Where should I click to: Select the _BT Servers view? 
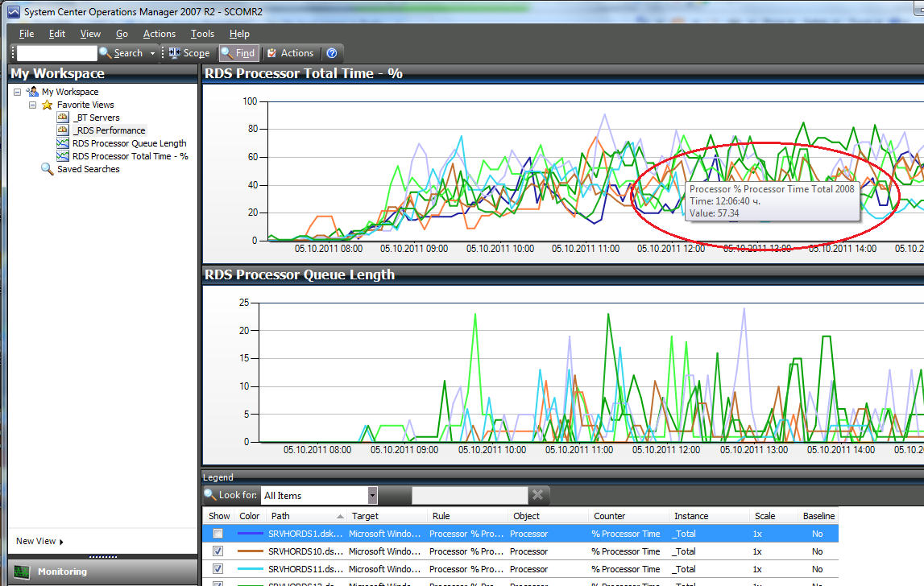[97, 118]
